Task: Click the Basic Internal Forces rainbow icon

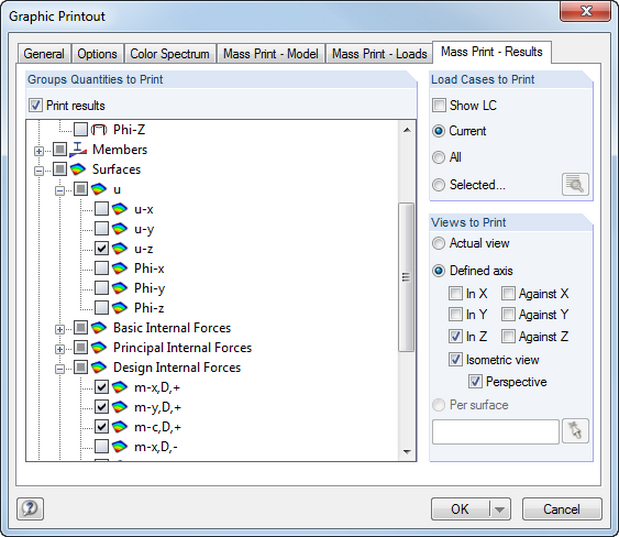Action: coord(99,328)
